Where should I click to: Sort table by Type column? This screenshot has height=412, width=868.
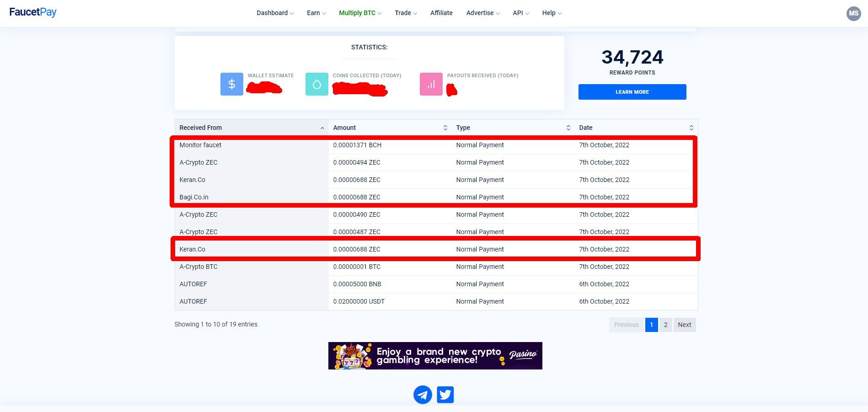(513, 128)
